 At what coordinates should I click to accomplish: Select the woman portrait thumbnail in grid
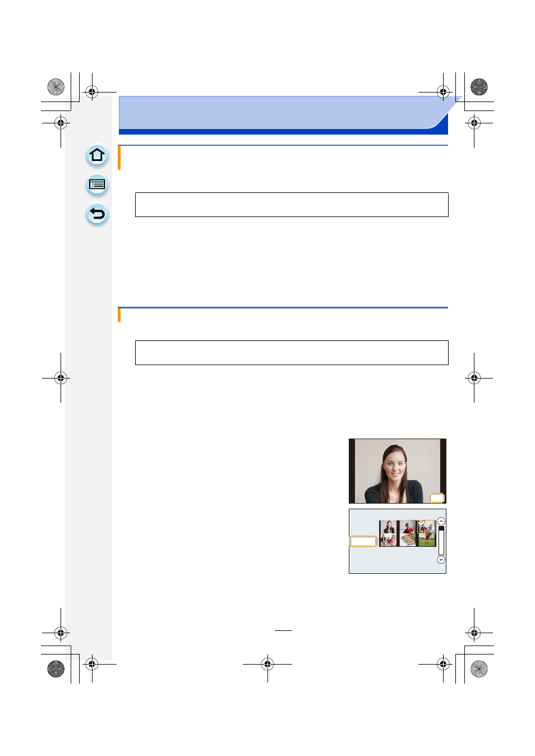tap(388, 527)
